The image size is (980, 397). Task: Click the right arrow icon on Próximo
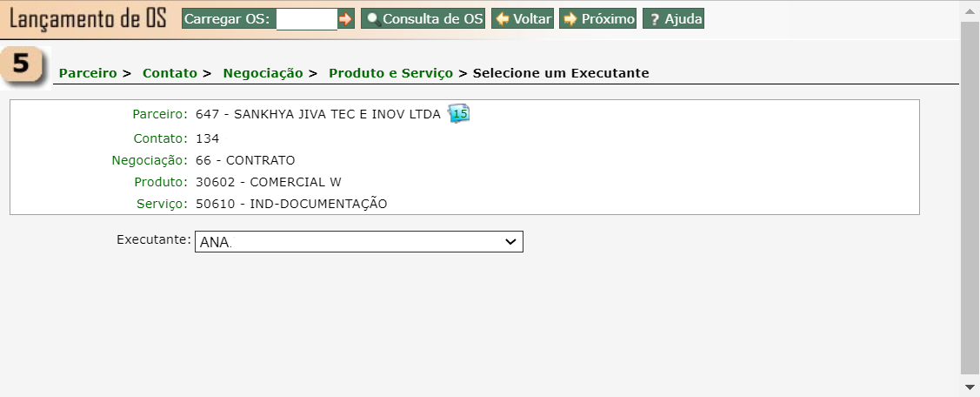(x=570, y=19)
